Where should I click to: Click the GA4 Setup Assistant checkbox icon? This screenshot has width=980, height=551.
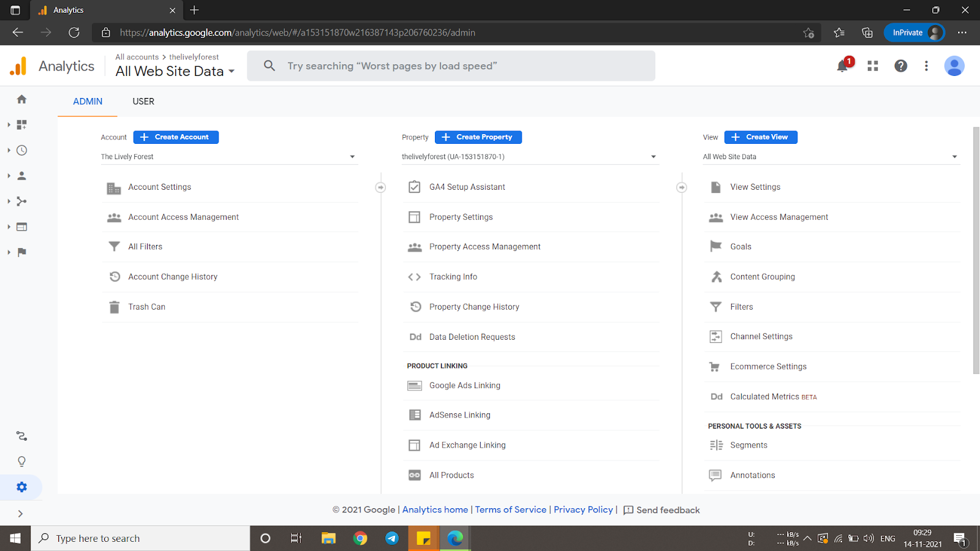click(x=415, y=187)
